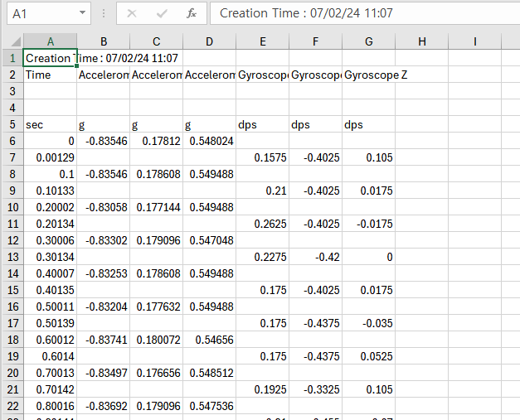The image size is (520, 420).
Task: Select column D header
Action: tap(210, 41)
